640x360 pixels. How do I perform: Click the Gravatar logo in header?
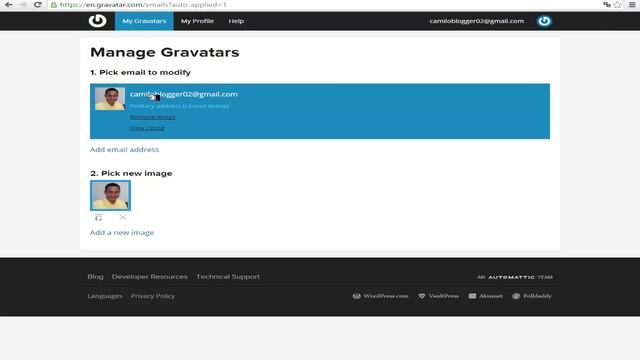(x=98, y=21)
